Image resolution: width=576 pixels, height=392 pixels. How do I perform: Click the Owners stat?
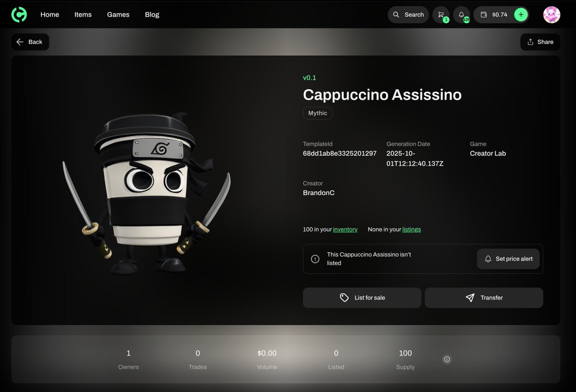coord(129,359)
